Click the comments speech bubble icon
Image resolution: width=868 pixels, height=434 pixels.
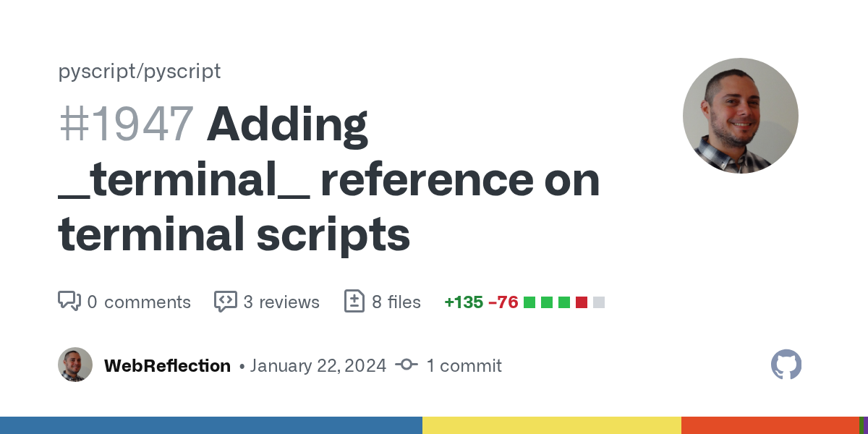coord(69,301)
